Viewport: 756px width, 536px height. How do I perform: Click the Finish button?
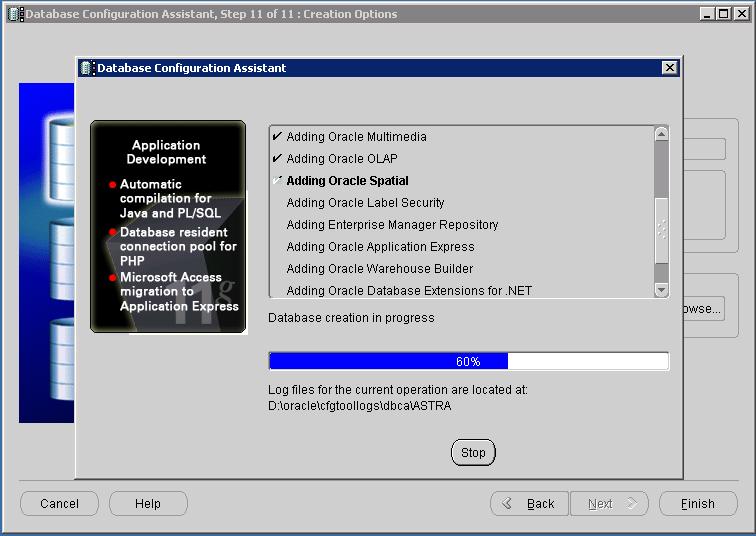pos(698,504)
